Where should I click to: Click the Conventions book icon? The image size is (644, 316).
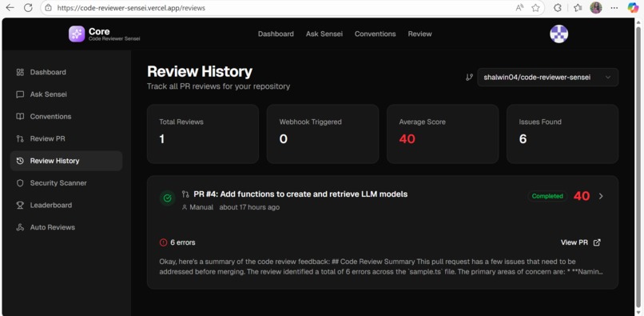click(x=20, y=117)
